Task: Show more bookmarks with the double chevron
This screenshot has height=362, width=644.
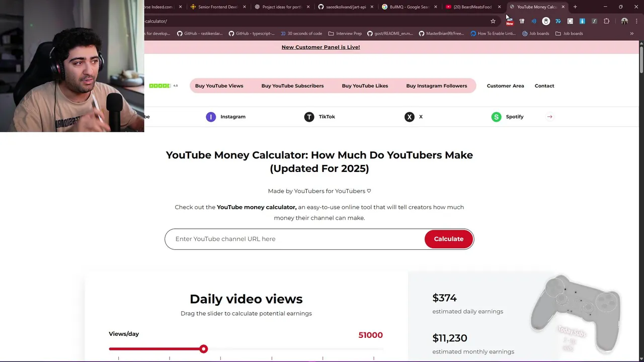Action: coord(632,34)
